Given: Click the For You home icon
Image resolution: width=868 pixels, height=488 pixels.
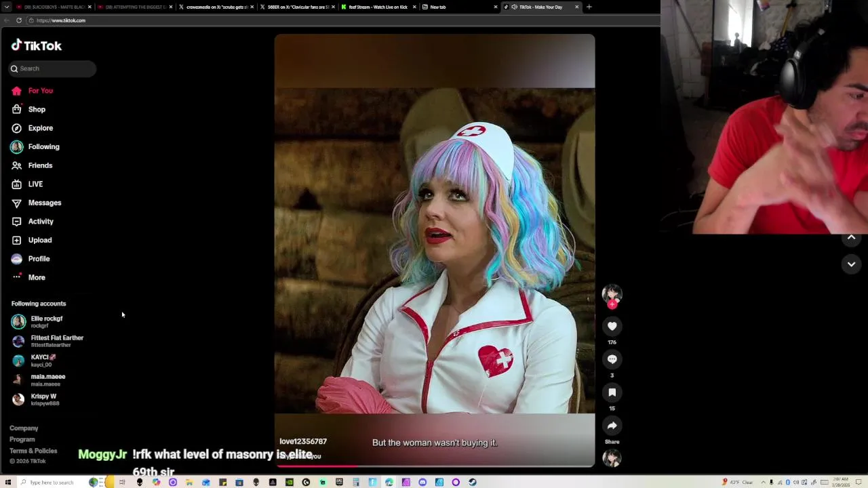Looking at the screenshot, I should [x=17, y=91].
